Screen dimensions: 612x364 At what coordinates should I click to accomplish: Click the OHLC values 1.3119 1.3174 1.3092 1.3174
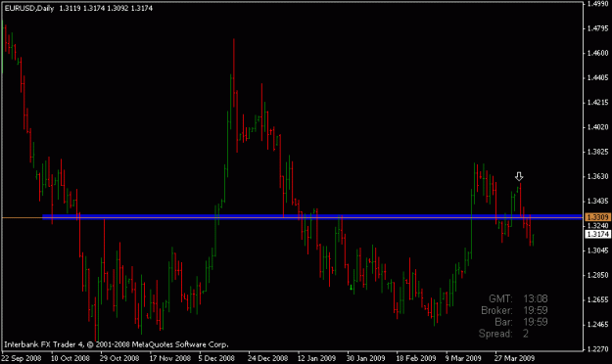click(x=106, y=8)
